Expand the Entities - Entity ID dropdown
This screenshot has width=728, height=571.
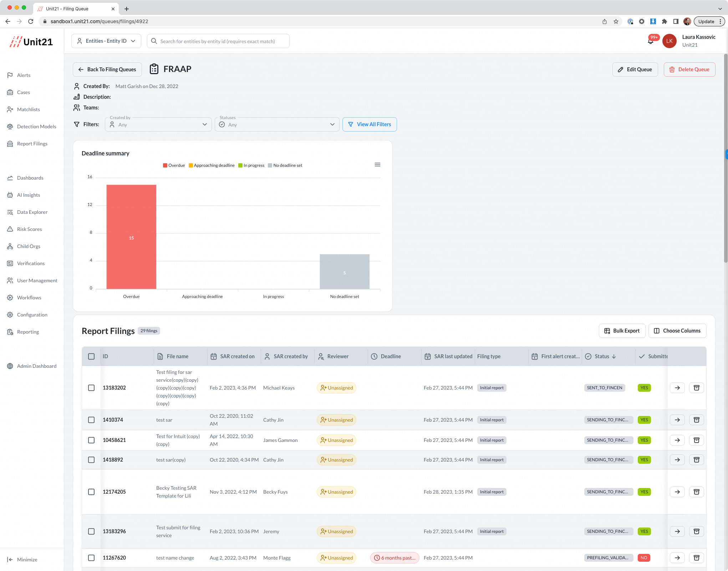click(106, 41)
